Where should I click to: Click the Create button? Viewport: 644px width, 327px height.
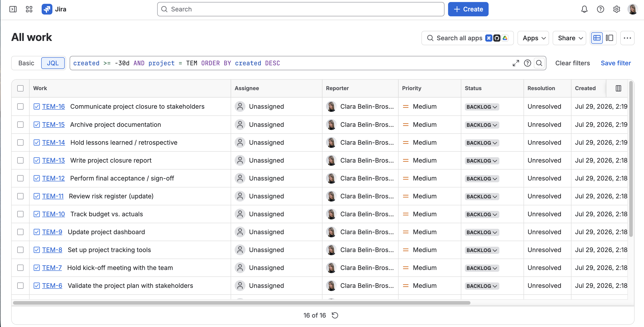click(468, 9)
